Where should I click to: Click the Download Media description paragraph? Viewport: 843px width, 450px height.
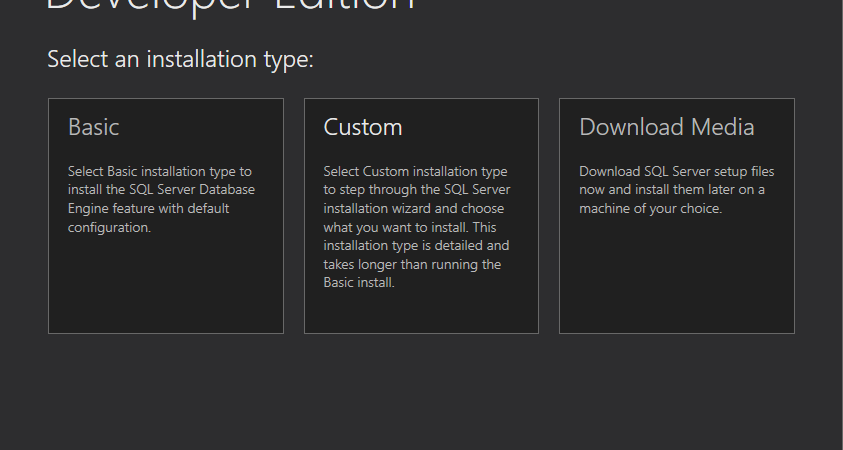676,190
